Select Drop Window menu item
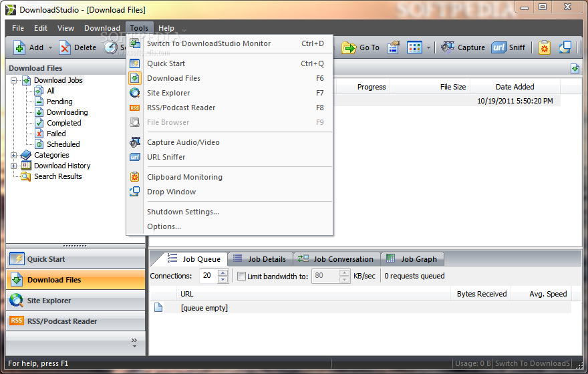The height and width of the screenshot is (374, 588). [x=229, y=192]
